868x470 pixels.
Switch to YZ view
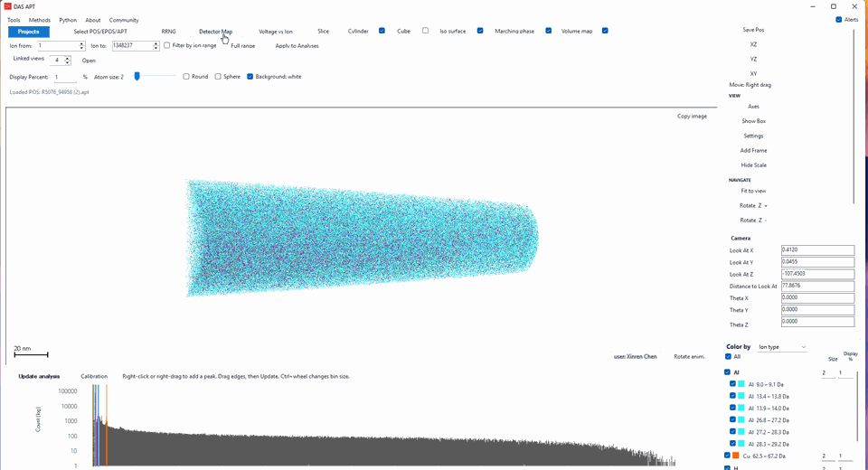pos(753,60)
